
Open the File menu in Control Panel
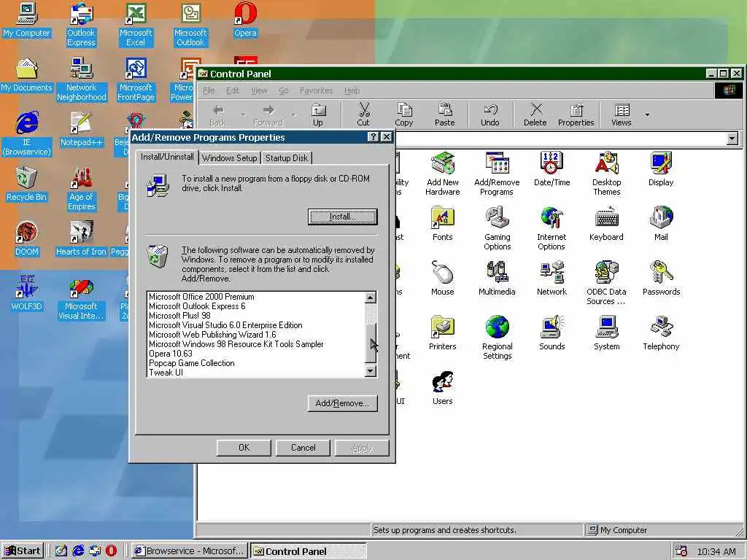click(x=209, y=90)
